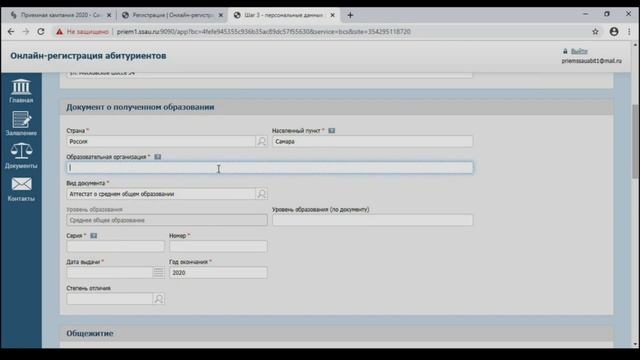Click the Населенный пункт field with Самара
640x360 pixels.
(372, 141)
